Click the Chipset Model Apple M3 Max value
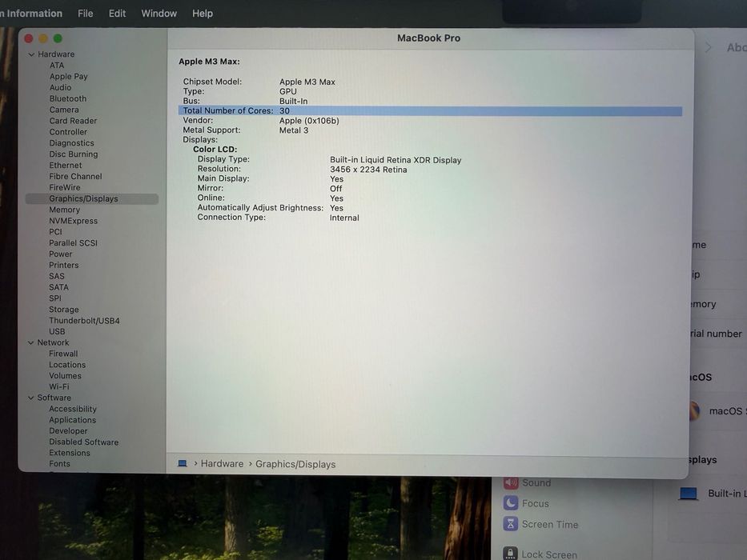Viewport: 747px width, 560px height. tap(307, 82)
